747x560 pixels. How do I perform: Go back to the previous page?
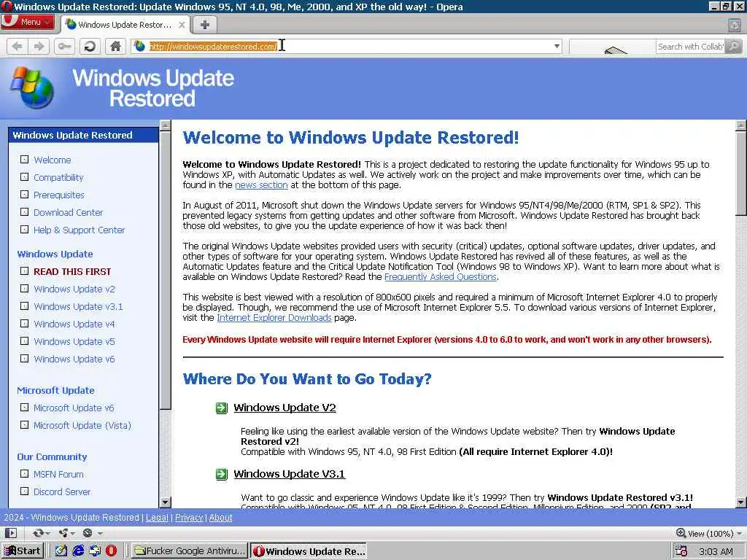(18, 46)
